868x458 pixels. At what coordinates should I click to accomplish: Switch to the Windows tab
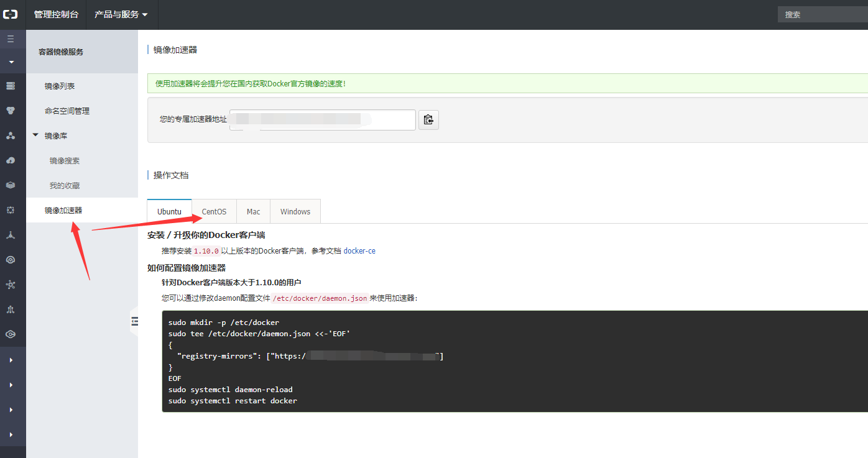point(295,211)
